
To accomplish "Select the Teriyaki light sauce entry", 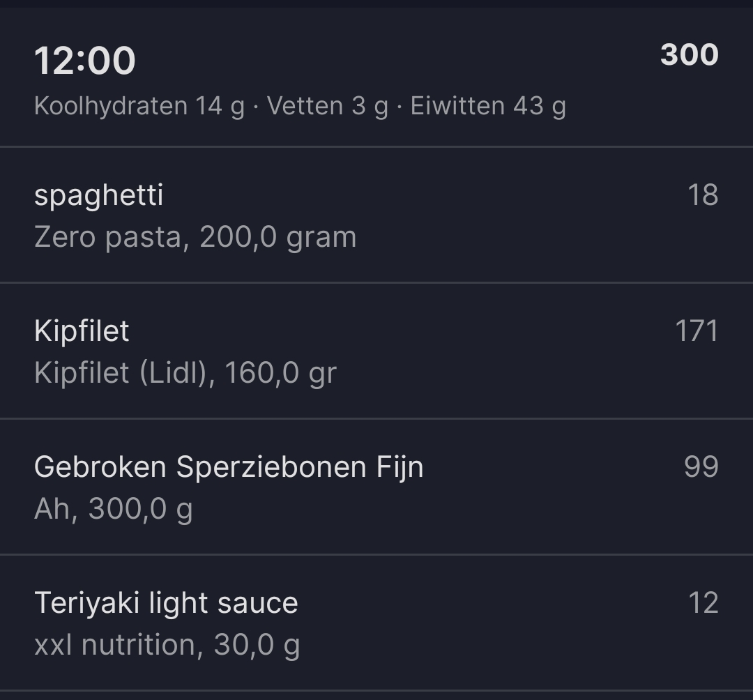I will pyautogui.click(x=166, y=602).
